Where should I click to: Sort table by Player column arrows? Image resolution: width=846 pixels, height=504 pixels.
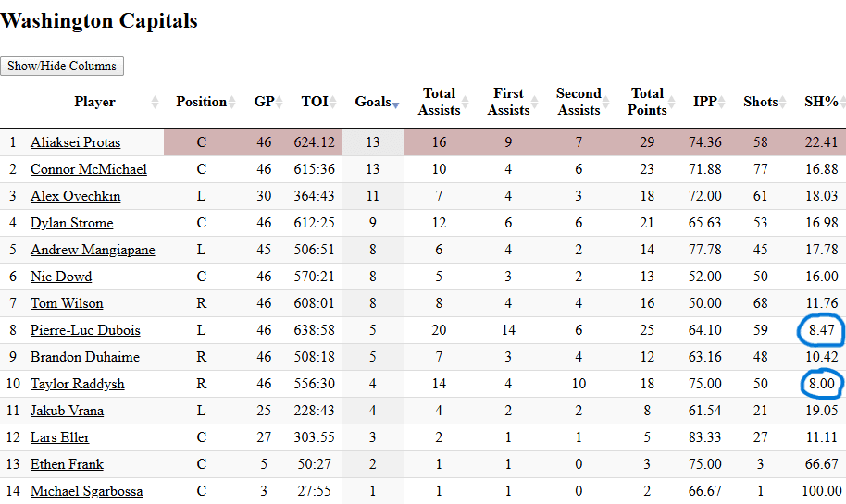[155, 103]
